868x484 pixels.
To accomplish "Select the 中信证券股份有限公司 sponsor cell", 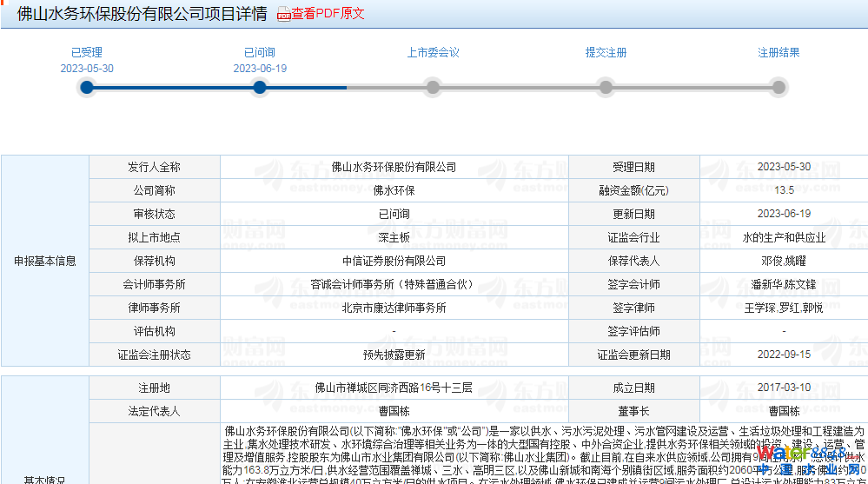I will click(x=394, y=261).
